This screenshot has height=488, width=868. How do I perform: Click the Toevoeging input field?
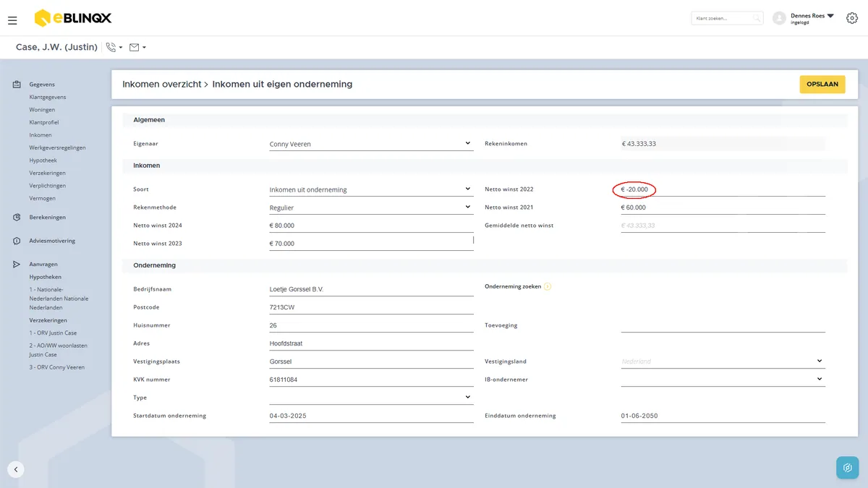pos(723,325)
